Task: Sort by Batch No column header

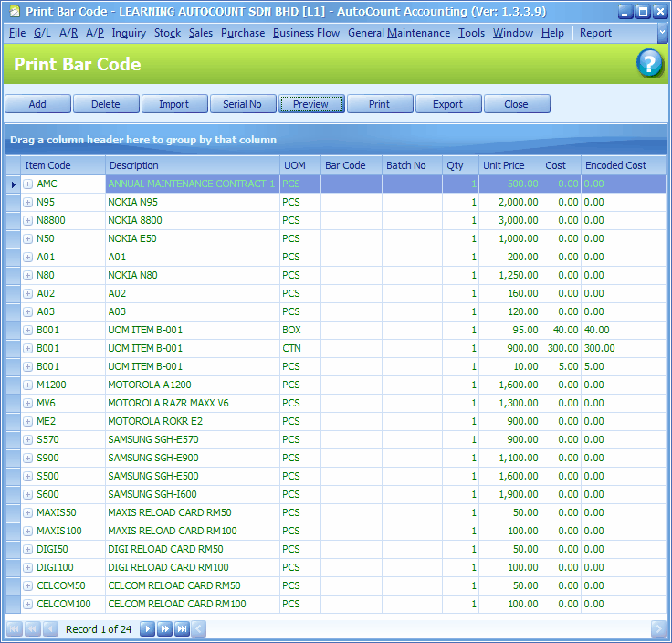Action: [x=412, y=165]
